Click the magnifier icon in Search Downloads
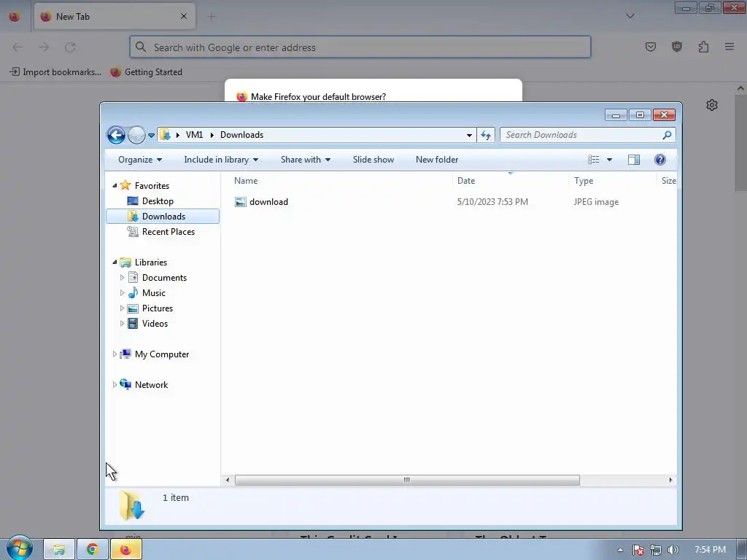This screenshot has width=747, height=560. (x=667, y=135)
